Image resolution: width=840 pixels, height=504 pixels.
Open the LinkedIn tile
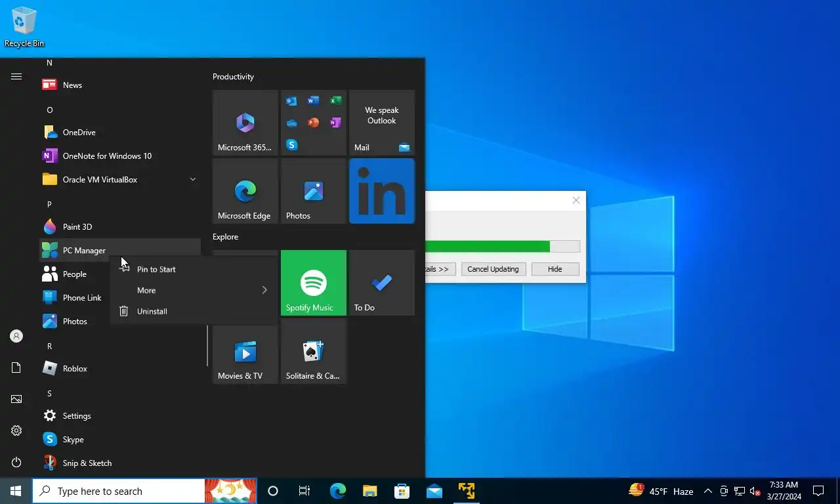point(382,191)
